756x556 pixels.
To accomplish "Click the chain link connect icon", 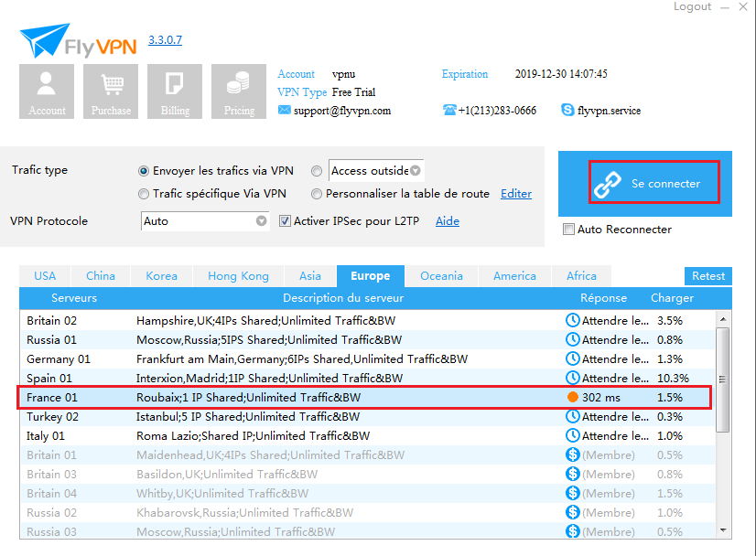I will pyautogui.click(x=608, y=184).
